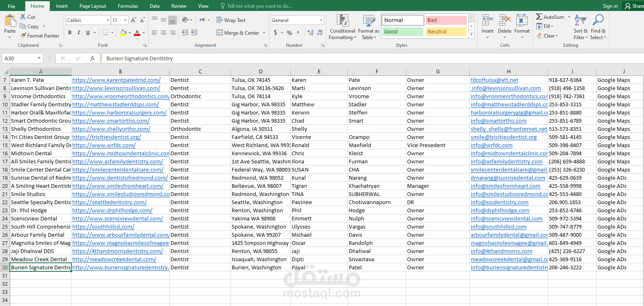Apply Percent Style format
This screenshot has width=644, height=306.
289,32
